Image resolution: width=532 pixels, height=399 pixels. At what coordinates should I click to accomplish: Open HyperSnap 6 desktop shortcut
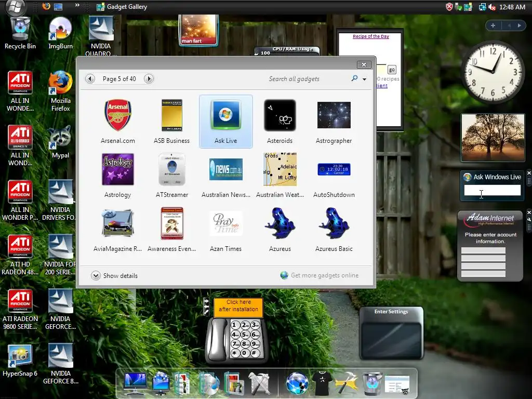coord(20,361)
